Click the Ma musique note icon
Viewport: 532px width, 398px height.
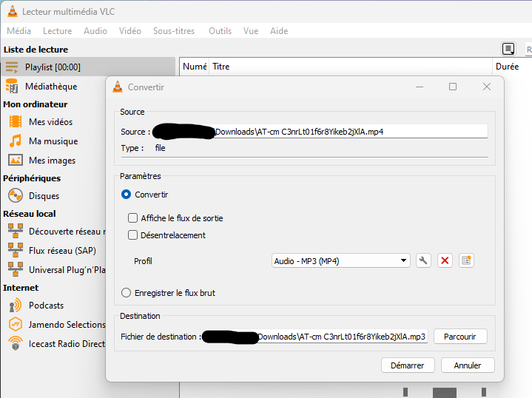[x=16, y=141]
